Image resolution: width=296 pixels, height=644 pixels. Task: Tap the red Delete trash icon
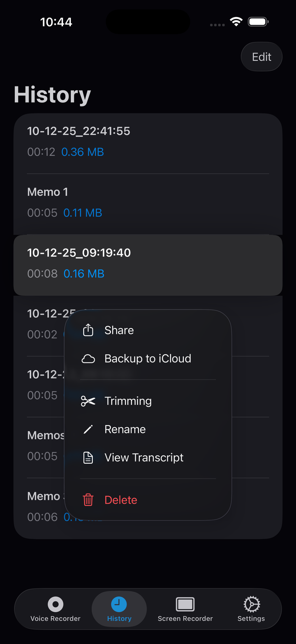(x=88, y=500)
